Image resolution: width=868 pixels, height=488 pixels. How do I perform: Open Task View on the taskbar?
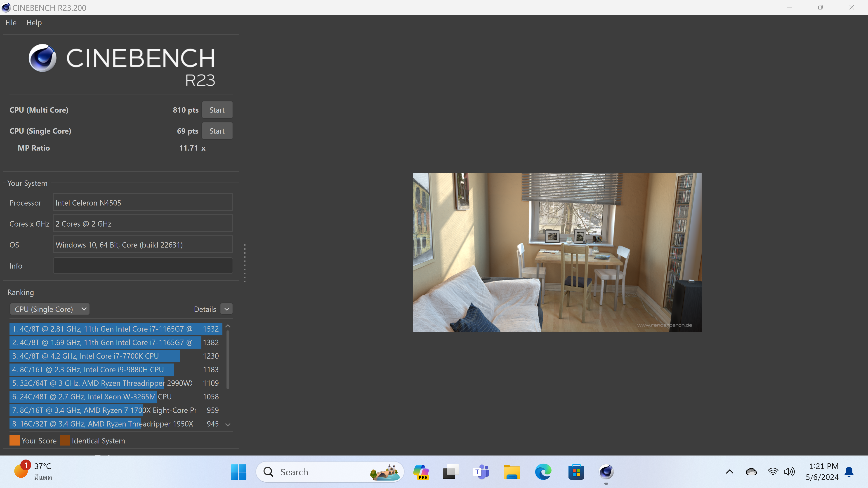click(451, 472)
